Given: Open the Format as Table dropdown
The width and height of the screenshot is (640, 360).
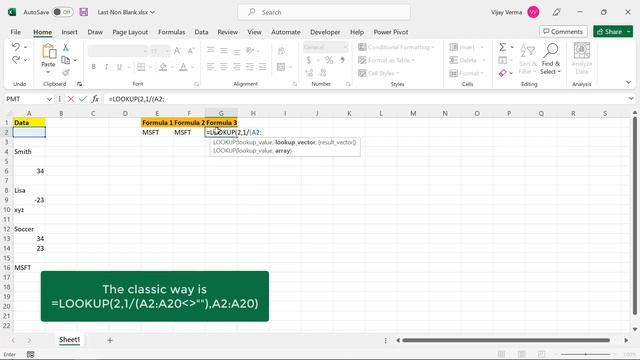Looking at the screenshot, I should [x=386, y=60].
